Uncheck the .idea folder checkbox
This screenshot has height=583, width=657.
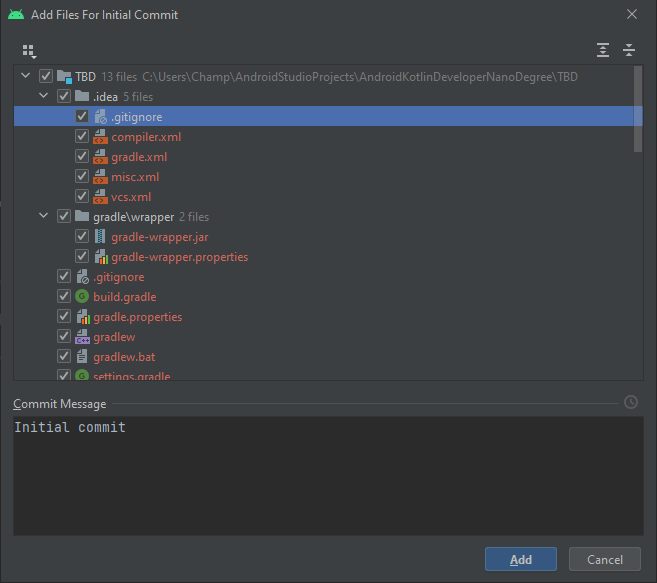click(x=64, y=96)
